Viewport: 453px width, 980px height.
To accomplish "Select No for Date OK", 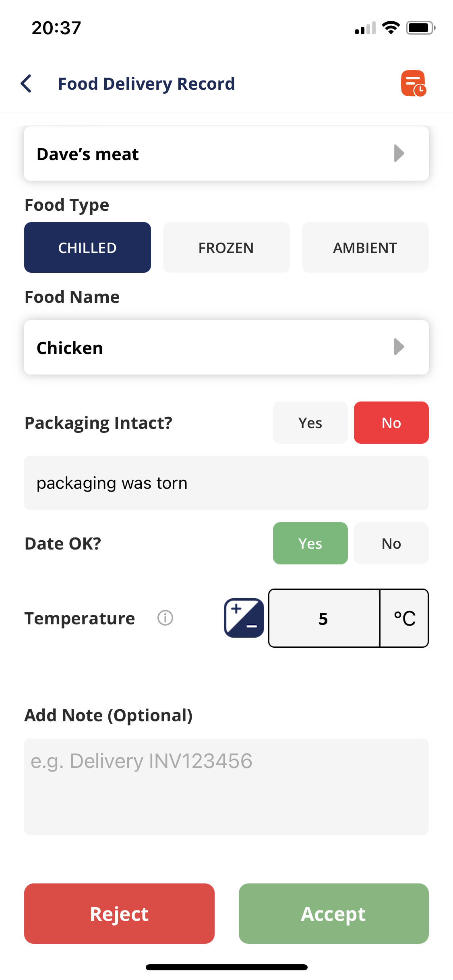I will [391, 544].
